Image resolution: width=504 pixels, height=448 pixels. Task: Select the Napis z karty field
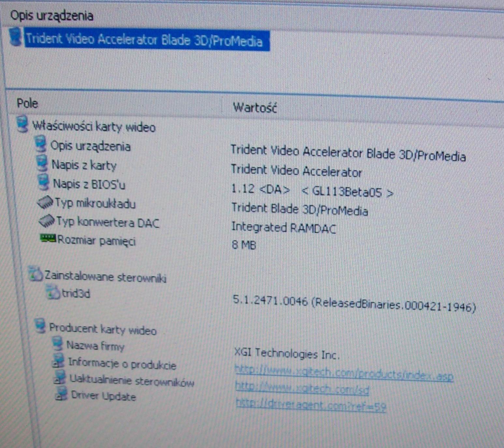pos(84,165)
